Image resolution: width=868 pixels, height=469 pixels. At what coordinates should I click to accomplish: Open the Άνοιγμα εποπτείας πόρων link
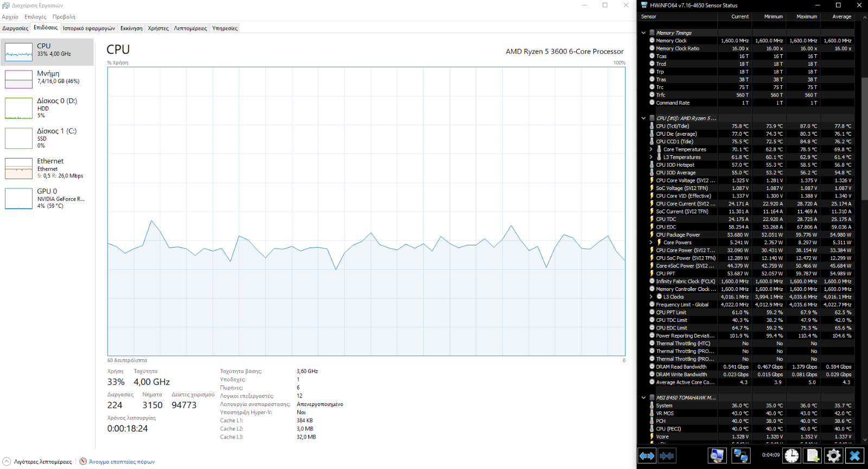pos(122,462)
